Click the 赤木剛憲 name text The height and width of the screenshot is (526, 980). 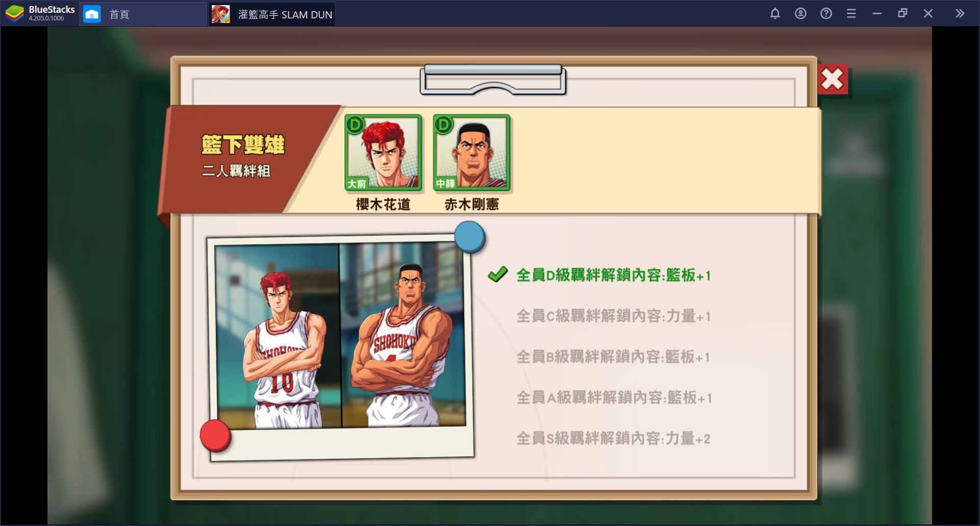pyautogui.click(x=472, y=204)
